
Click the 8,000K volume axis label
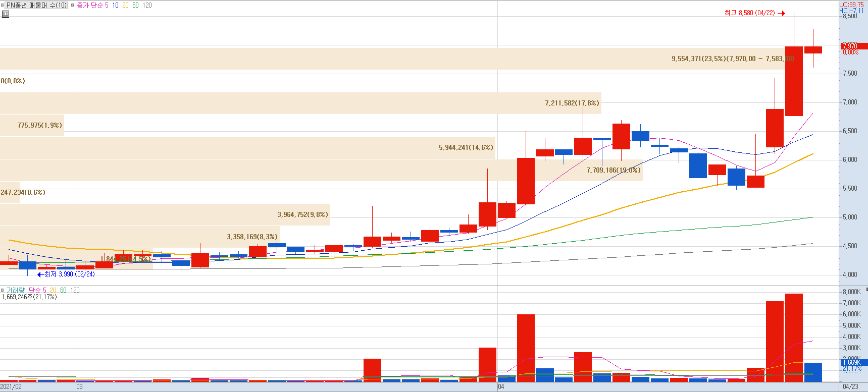[852, 292]
